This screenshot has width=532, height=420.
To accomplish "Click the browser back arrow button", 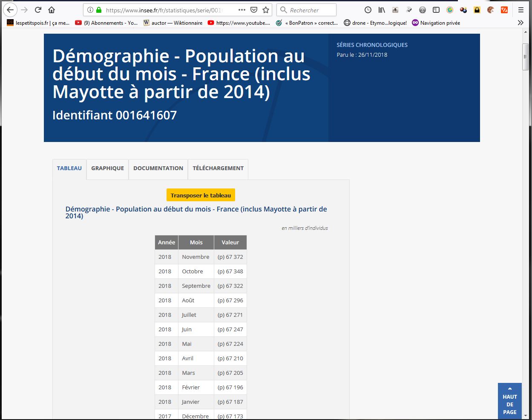I will pos(10,10).
